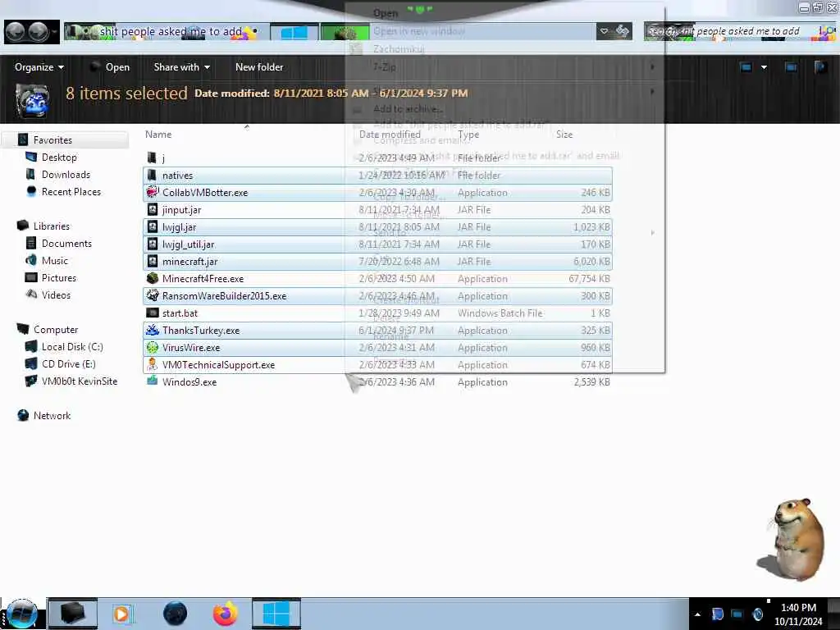The image size is (840, 630).
Task: Open the more view options arrow
Action: click(x=764, y=67)
